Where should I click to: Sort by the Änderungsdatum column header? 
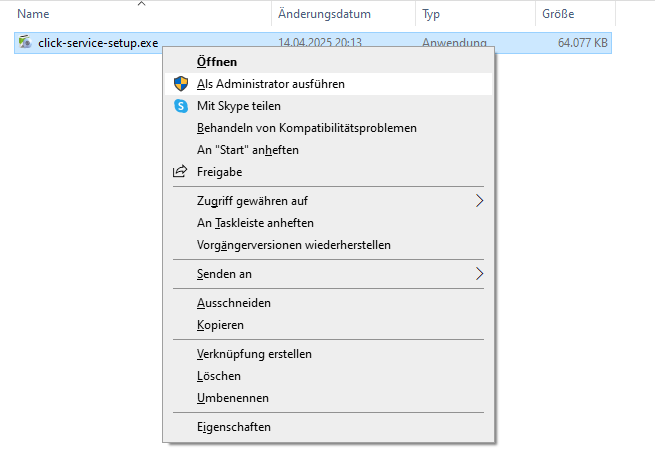point(343,14)
